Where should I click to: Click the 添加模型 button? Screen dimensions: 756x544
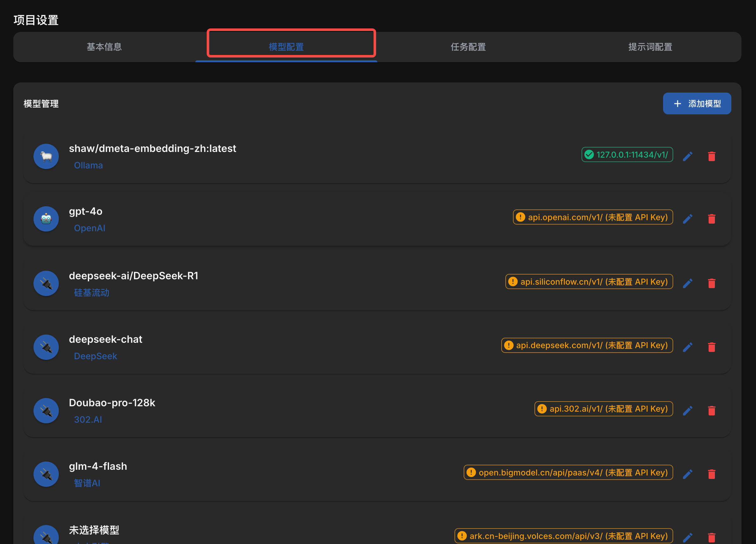[x=697, y=104]
